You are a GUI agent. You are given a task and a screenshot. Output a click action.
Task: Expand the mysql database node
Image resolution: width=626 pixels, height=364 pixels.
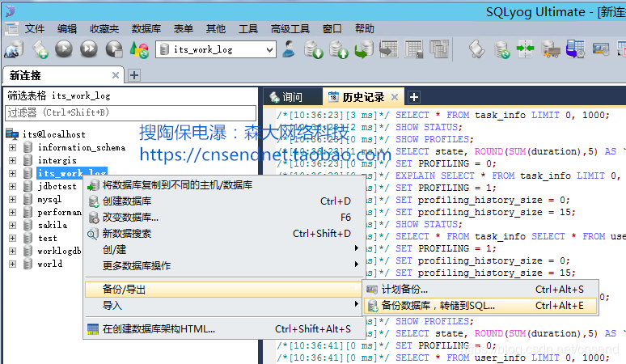tap(12, 199)
